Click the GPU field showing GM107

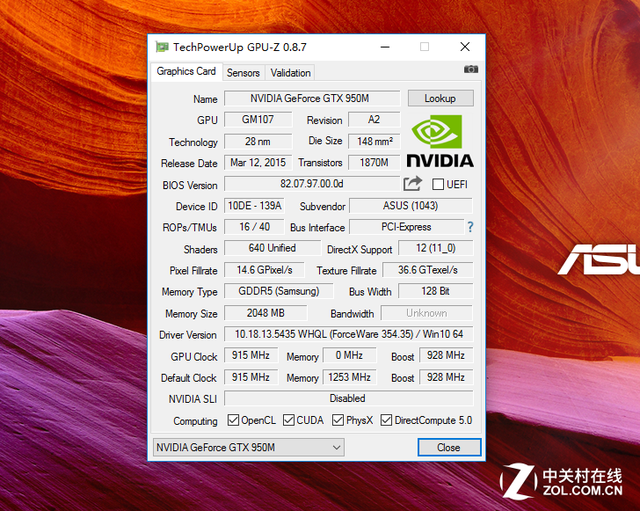tap(258, 120)
